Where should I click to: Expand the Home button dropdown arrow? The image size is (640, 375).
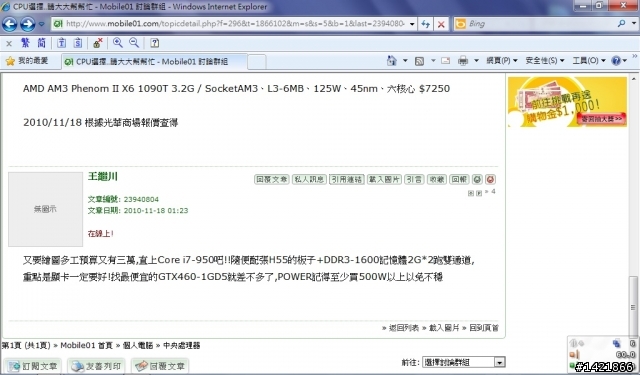pos(405,61)
